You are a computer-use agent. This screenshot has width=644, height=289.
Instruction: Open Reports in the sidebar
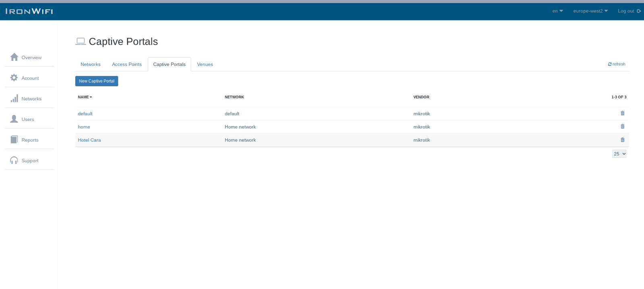30,140
